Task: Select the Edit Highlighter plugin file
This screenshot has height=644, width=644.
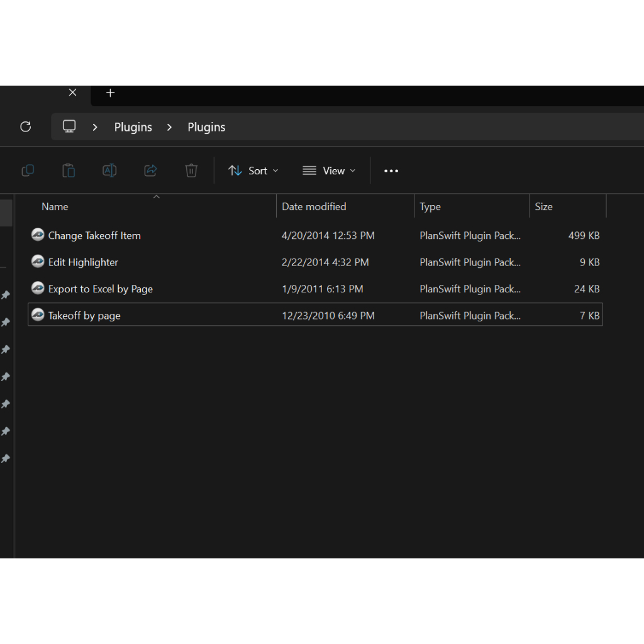Action: [83, 262]
